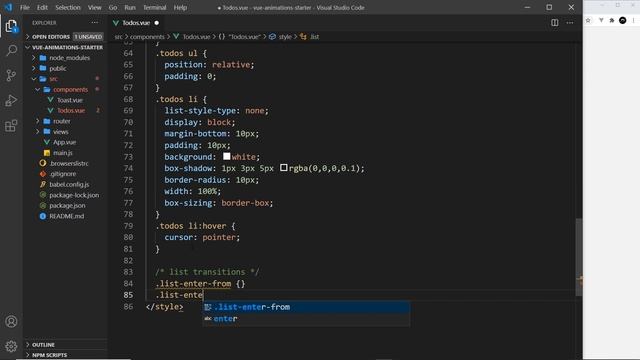Open the Help menu
The image size is (640, 360).
(180, 7)
